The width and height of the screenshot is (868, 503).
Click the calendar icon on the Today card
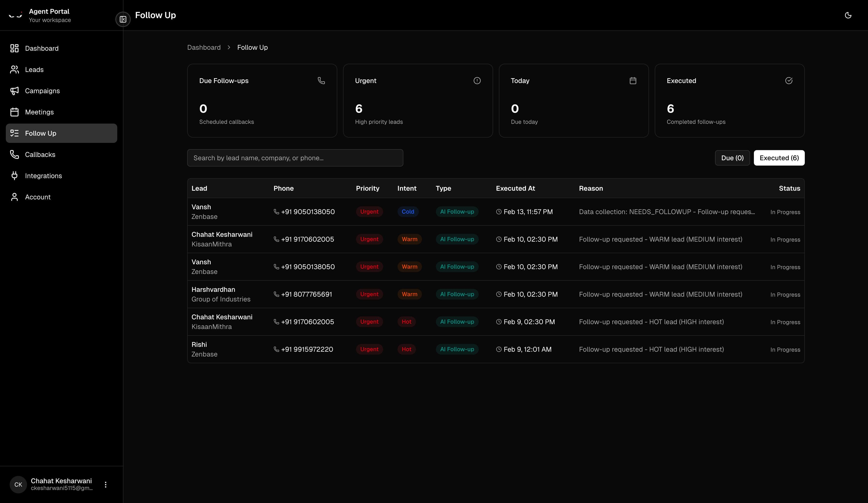click(x=633, y=80)
